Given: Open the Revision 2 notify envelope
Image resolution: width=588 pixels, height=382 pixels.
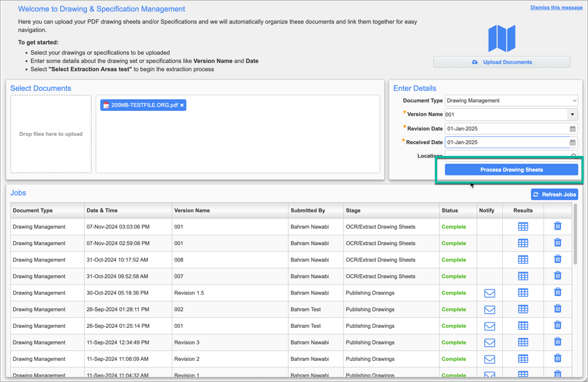Looking at the screenshot, I should 489,359.
